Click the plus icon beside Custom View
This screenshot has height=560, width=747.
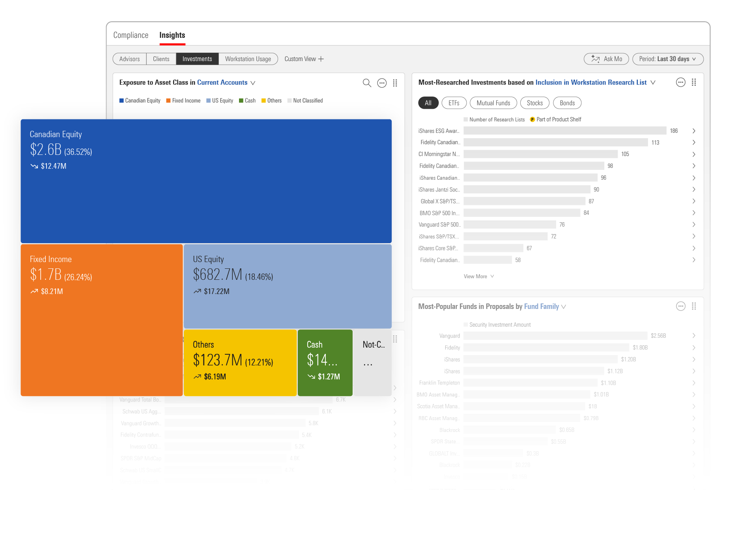pos(321,59)
